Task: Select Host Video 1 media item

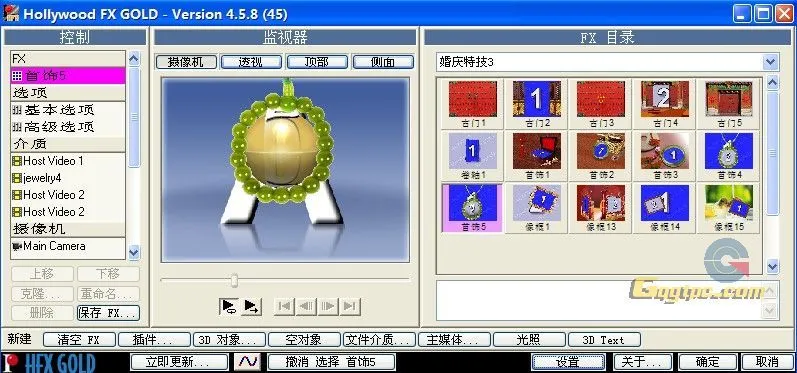Action: pos(68,161)
